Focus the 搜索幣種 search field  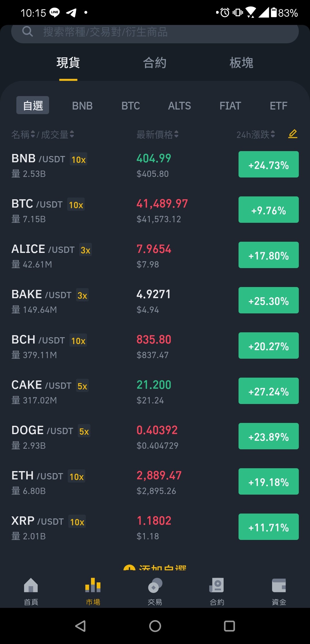(155, 32)
